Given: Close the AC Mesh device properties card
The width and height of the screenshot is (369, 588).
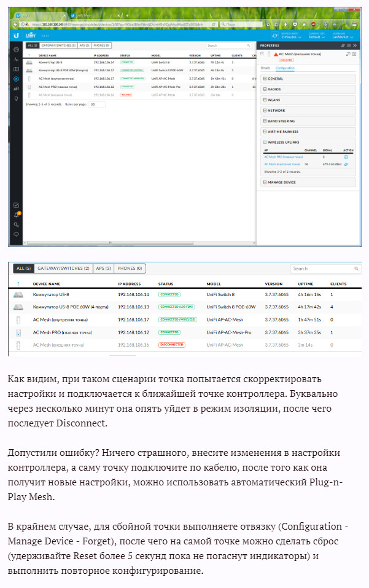Looking at the screenshot, I should click(354, 54).
